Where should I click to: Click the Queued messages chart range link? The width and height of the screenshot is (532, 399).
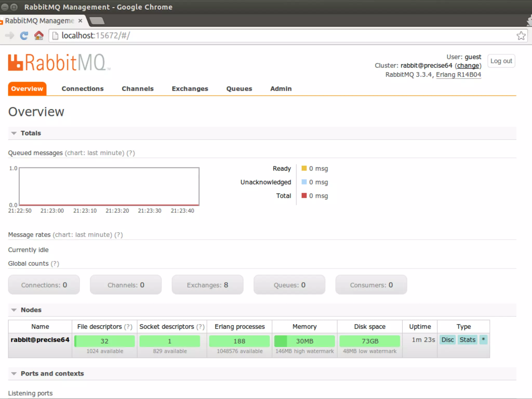tap(95, 153)
